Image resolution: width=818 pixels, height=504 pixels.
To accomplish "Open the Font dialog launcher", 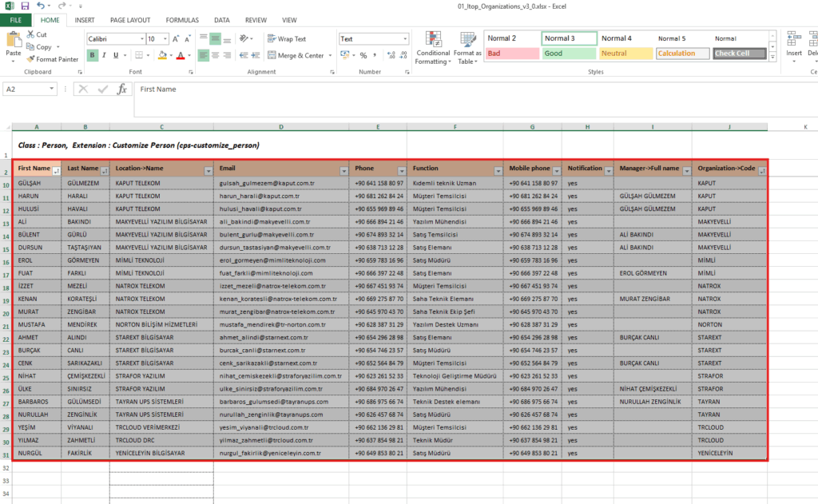I will (x=191, y=72).
